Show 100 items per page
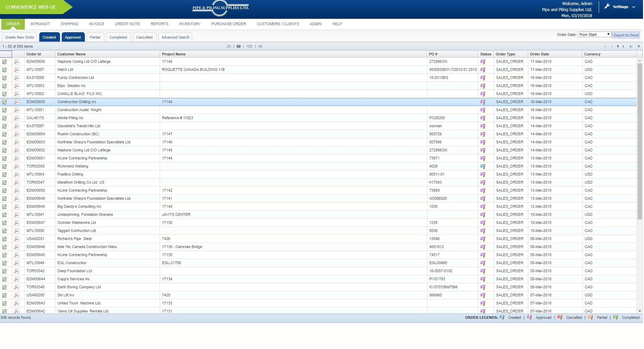This screenshot has height=349, width=644. (x=249, y=47)
